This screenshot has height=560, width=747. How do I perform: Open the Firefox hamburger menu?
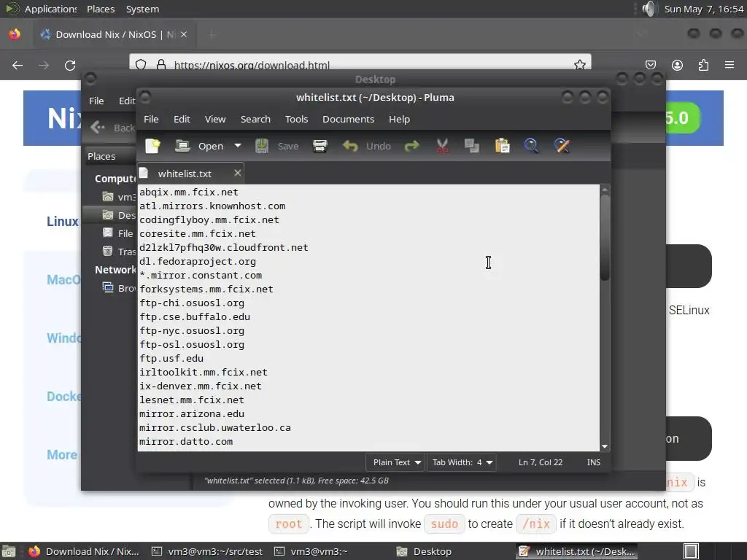tap(729, 65)
